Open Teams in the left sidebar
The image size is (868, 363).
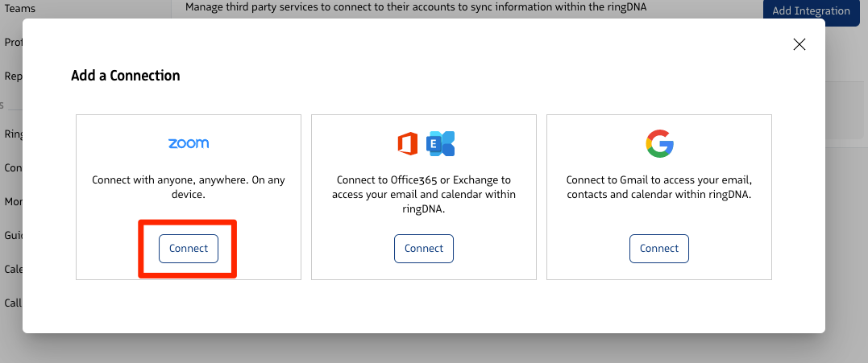pos(19,8)
